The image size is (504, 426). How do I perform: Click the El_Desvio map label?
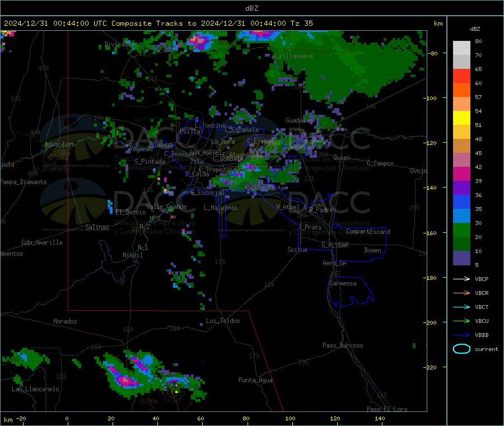[130, 212]
